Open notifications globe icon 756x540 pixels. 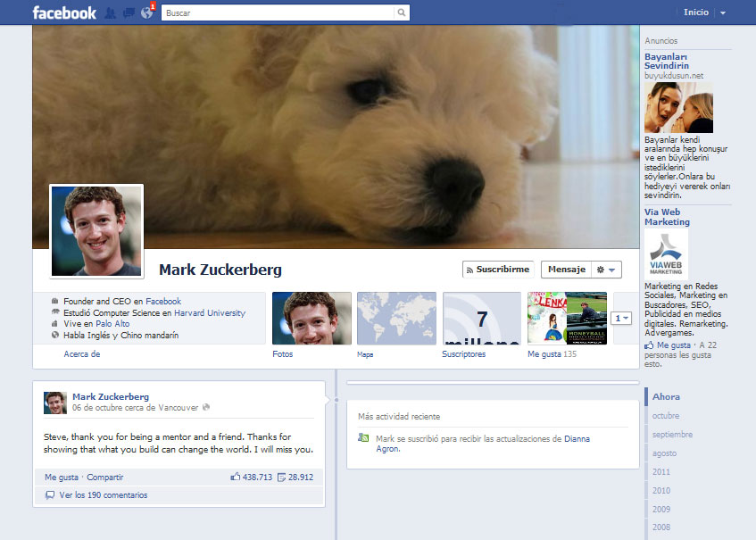tap(146, 13)
